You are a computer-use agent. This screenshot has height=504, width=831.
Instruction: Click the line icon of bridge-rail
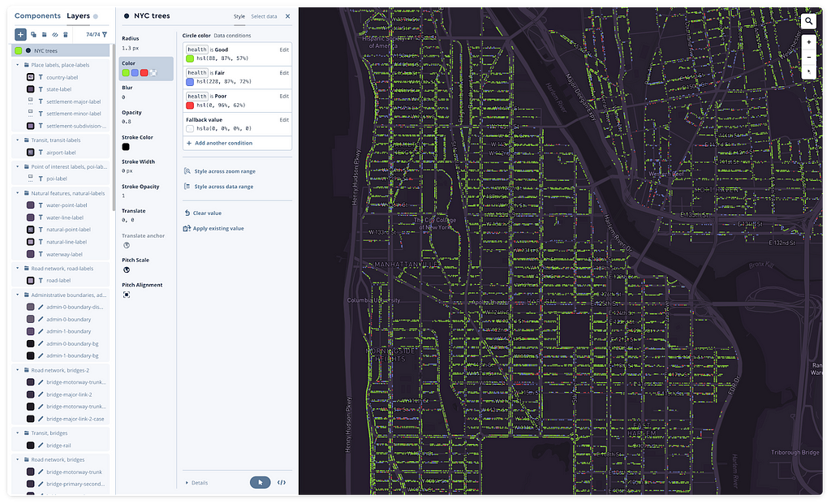(x=41, y=446)
